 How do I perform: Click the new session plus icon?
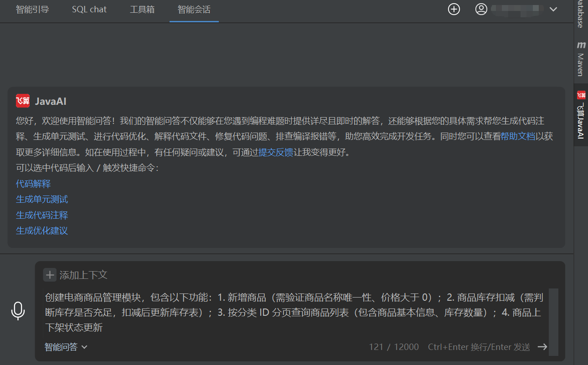tap(454, 9)
